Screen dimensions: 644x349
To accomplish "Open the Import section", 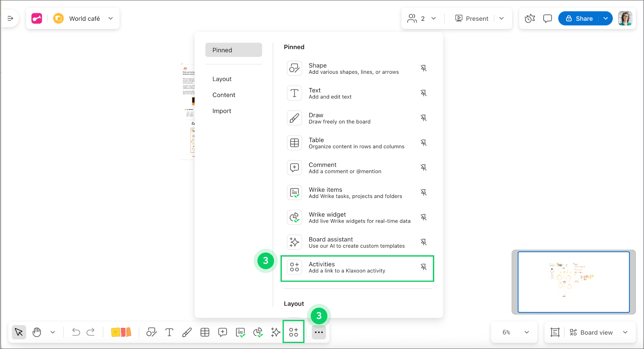I will tap(222, 111).
